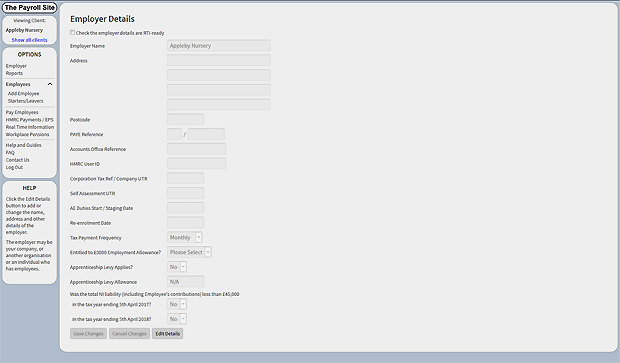
Task: Open the tax year ending 2018 dropdown
Action: click(177, 319)
